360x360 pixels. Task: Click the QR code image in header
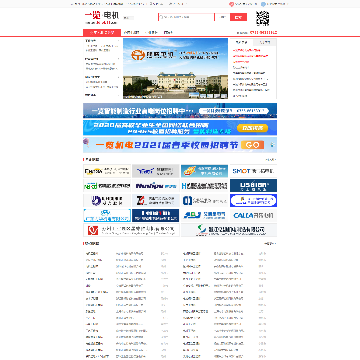pyautogui.click(x=263, y=18)
